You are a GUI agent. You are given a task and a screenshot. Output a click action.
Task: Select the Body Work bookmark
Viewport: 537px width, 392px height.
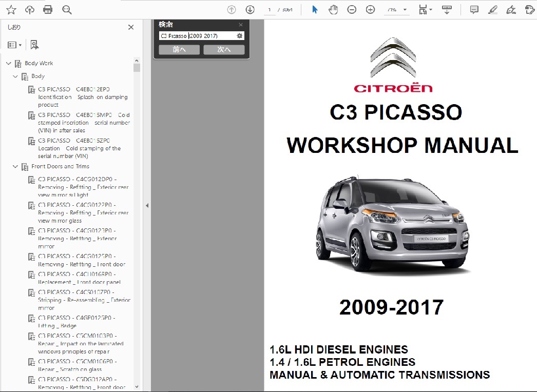[39, 63]
